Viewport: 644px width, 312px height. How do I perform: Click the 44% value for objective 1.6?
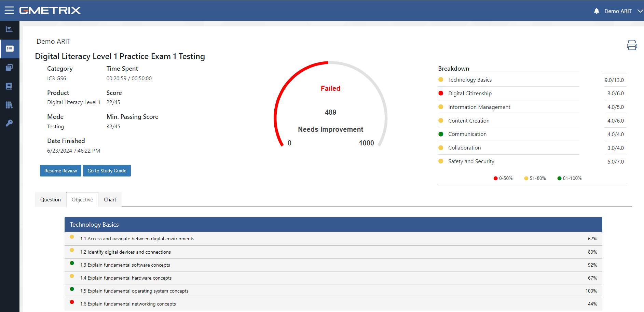592,304
